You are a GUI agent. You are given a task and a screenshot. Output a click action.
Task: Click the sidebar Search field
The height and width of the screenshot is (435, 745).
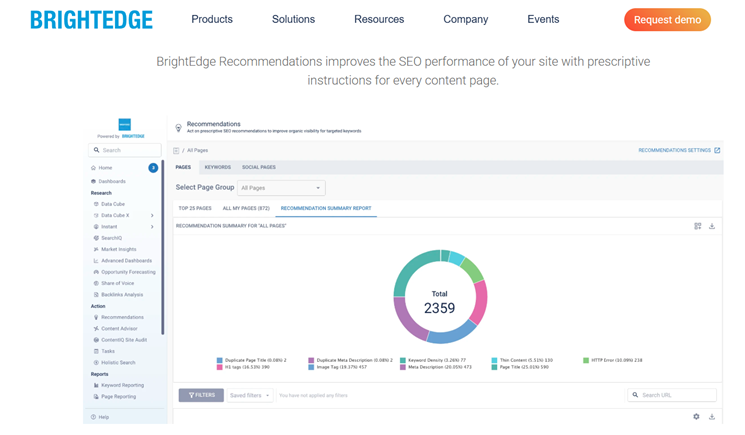click(x=125, y=150)
